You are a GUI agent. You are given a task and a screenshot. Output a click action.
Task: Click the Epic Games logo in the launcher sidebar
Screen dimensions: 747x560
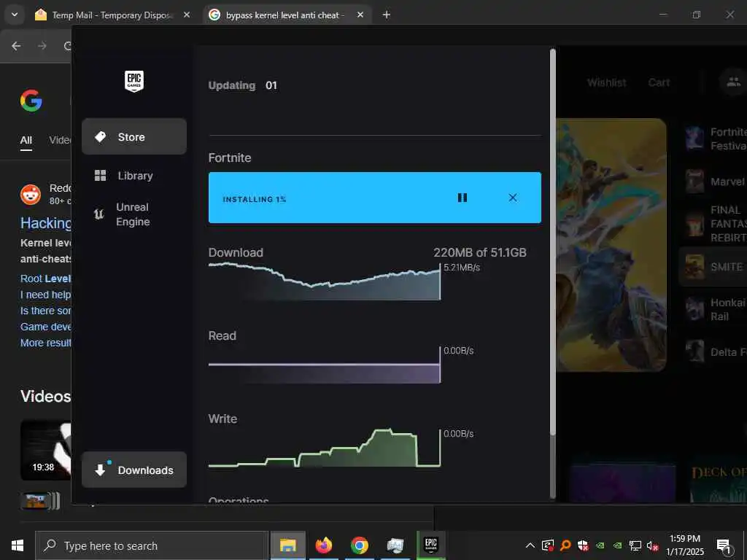tap(134, 82)
